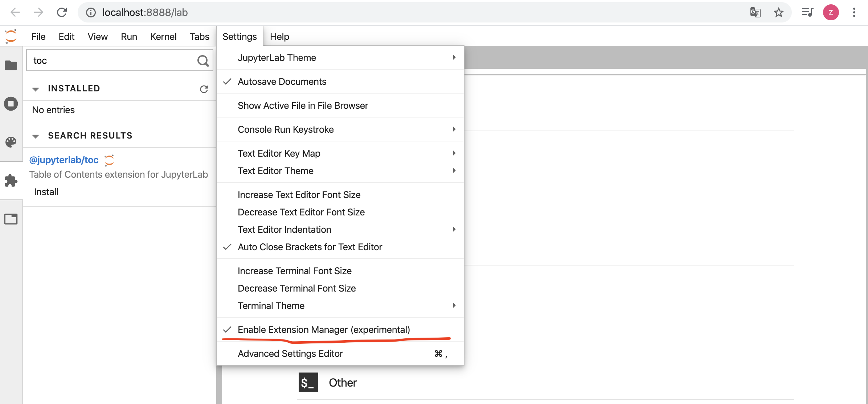Screen dimensions: 868x404
Task: Expand the JupyterLab Theme submenu
Action: click(277, 58)
